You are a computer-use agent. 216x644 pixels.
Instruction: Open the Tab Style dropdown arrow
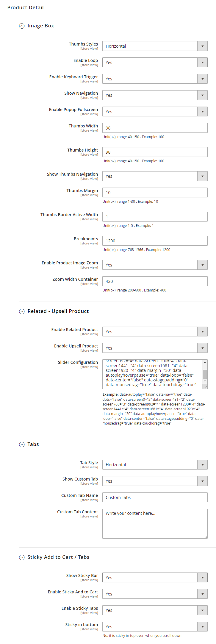(202, 465)
